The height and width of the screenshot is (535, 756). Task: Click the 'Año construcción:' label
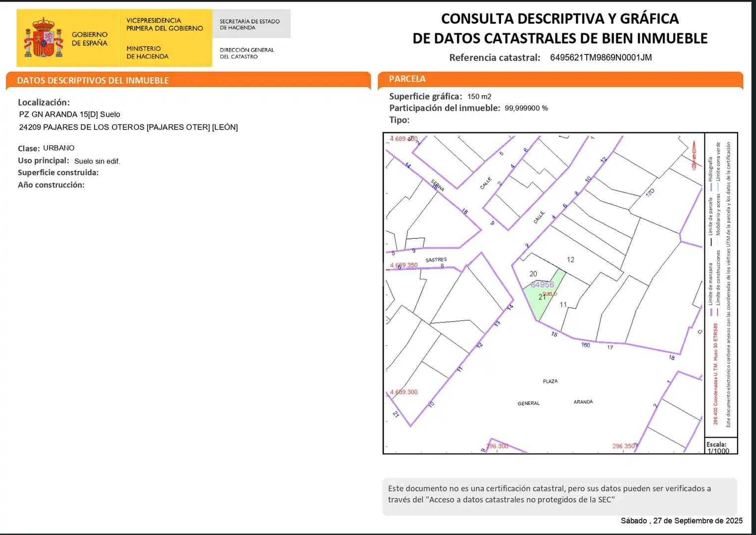coord(51,185)
